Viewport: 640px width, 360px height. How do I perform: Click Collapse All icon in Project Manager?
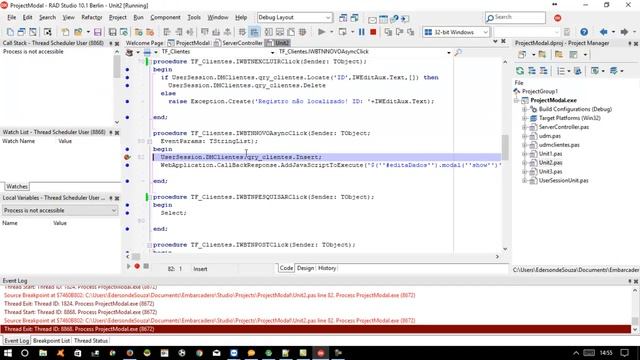pyautogui.click(x=543, y=71)
